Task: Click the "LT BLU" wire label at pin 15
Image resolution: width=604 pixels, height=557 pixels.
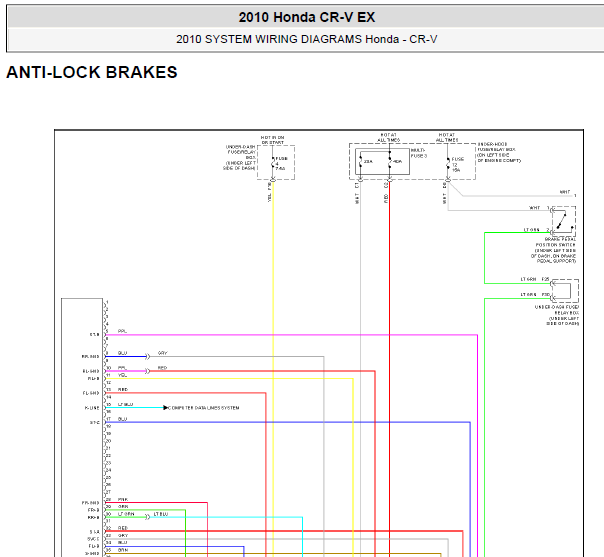Action: pyautogui.click(x=125, y=404)
